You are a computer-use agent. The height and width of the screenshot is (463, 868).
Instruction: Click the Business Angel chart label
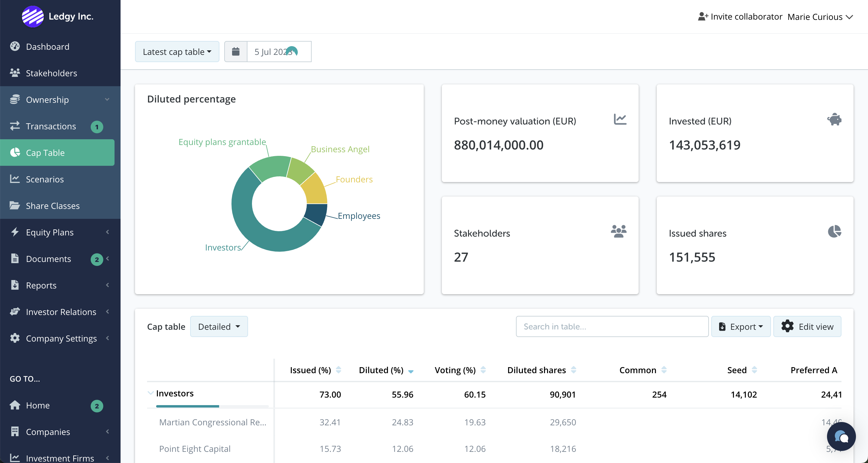click(x=340, y=149)
